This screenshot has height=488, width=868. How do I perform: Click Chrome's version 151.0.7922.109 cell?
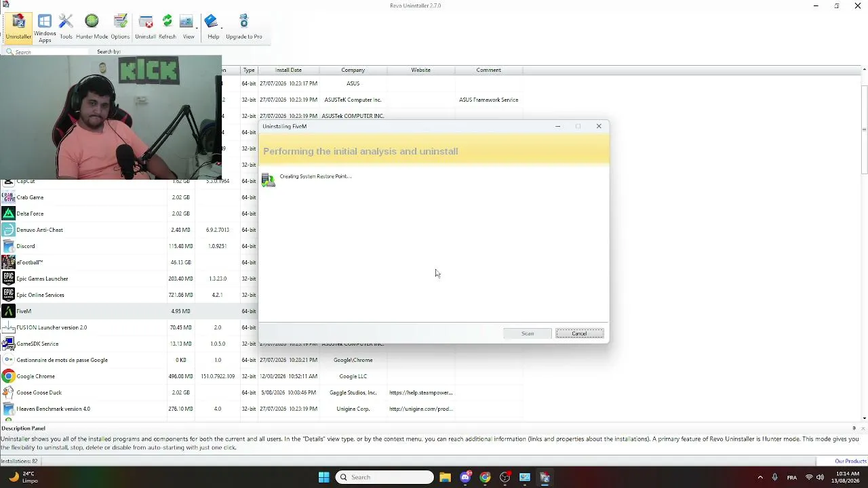point(218,376)
